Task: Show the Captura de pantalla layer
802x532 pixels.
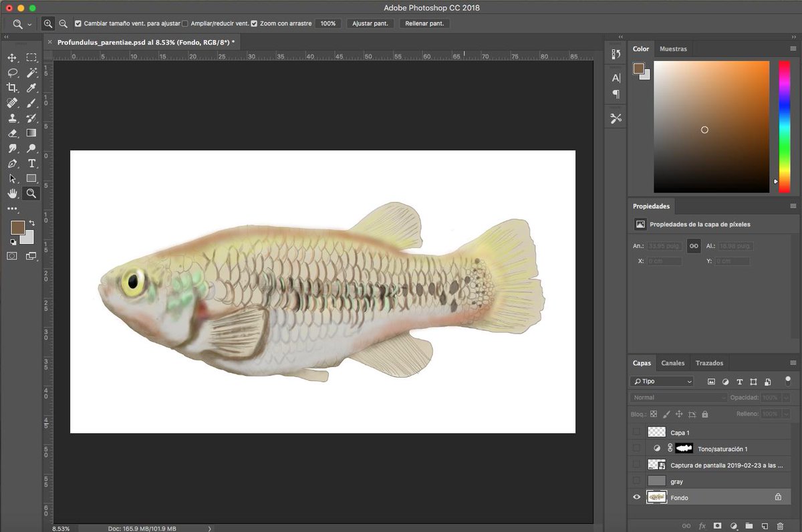Action: click(x=636, y=464)
